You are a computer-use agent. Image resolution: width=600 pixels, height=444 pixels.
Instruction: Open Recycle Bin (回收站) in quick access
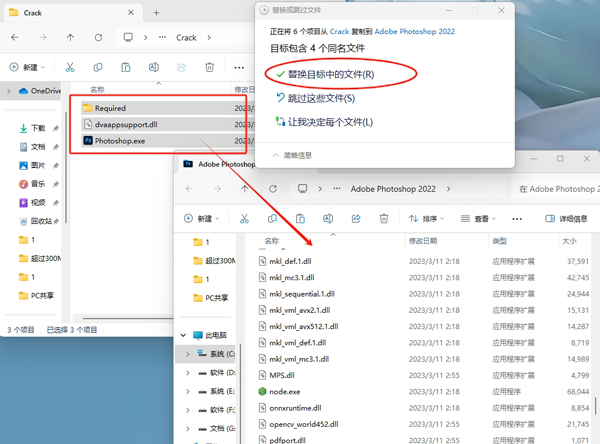coord(38,221)
